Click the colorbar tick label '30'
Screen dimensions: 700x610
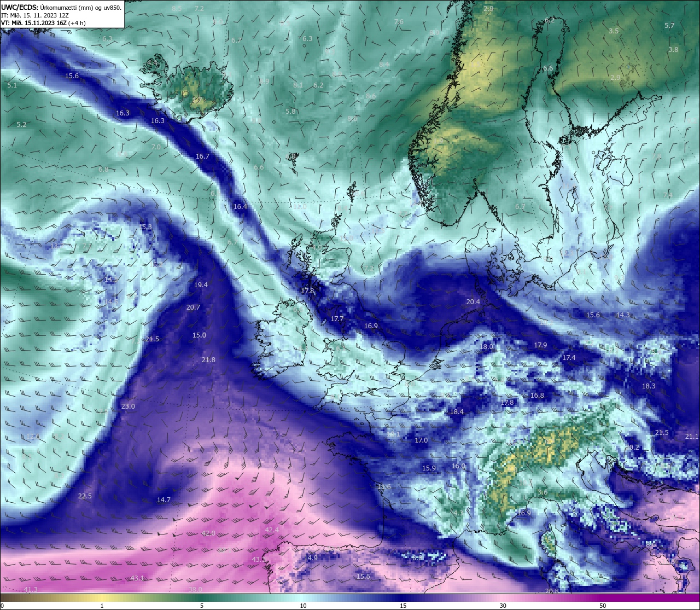[x=503, y=606]
